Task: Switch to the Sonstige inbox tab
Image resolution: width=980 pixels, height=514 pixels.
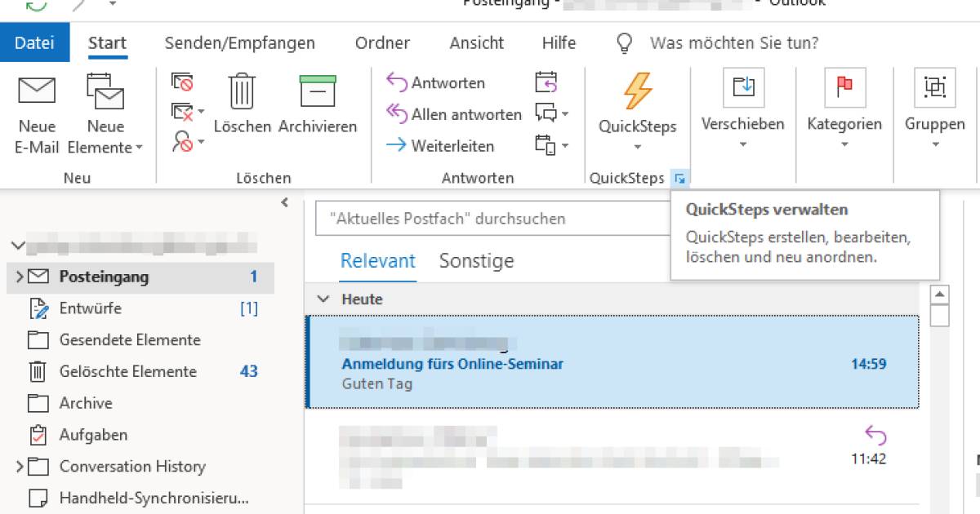Action: pos(476,261)
